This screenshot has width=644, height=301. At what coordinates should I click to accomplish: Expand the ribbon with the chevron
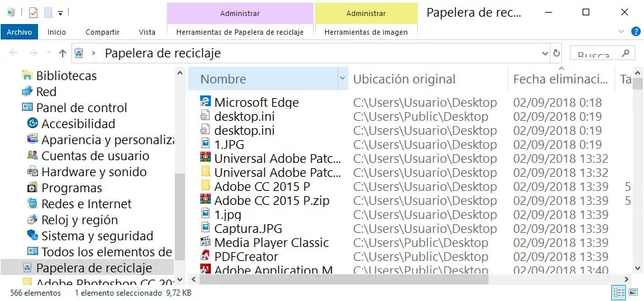pos(621,31)
